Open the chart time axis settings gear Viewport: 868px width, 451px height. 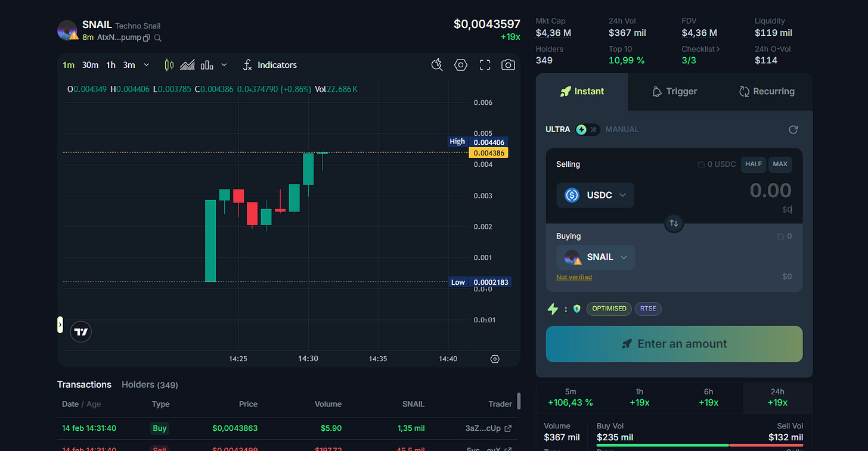click(x=495, y=359)
